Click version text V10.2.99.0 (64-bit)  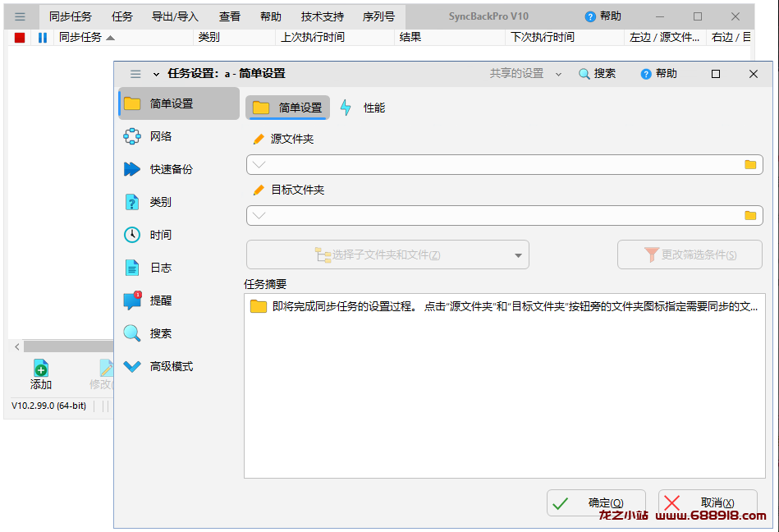[48, 406]
